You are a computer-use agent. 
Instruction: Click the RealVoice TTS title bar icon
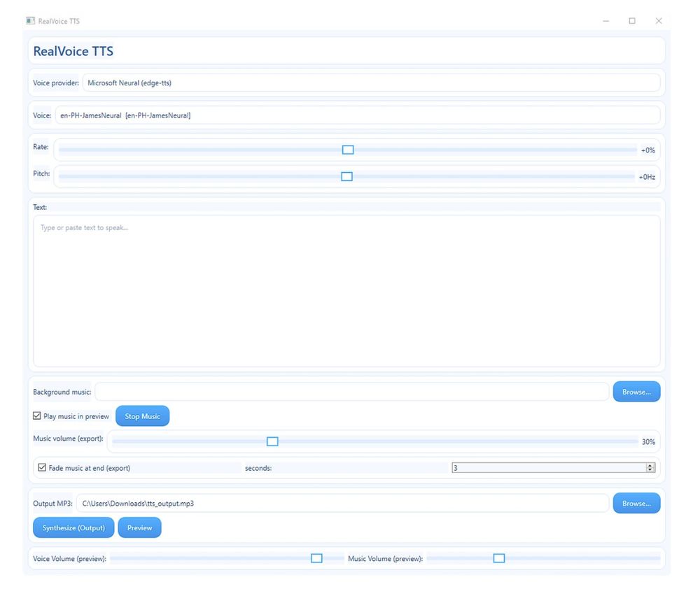tap(30, 21)
